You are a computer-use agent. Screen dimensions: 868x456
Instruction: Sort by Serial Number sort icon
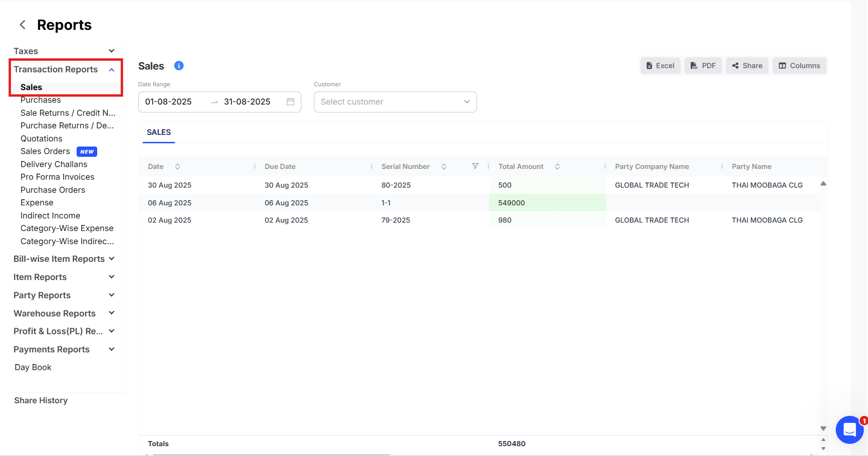444,167
